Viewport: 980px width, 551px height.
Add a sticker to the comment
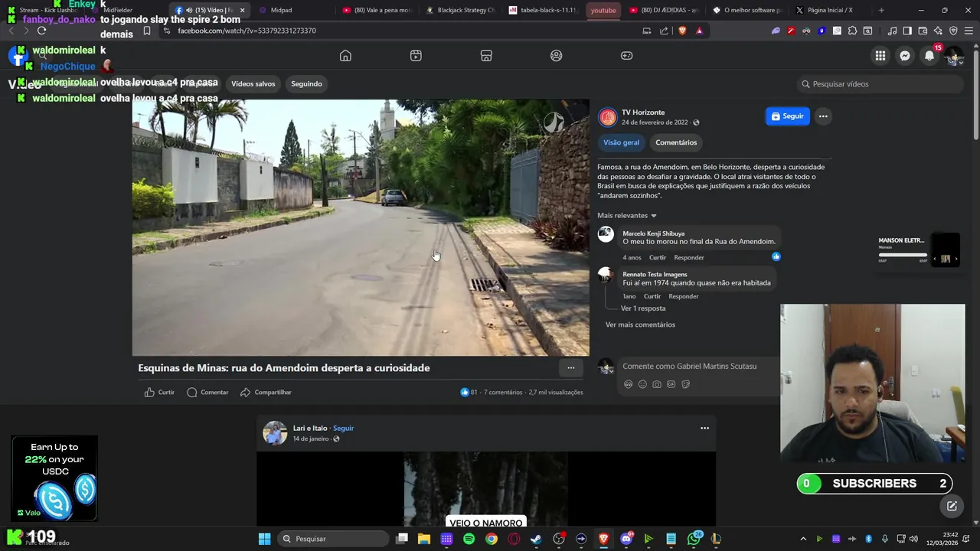[686, 384]
